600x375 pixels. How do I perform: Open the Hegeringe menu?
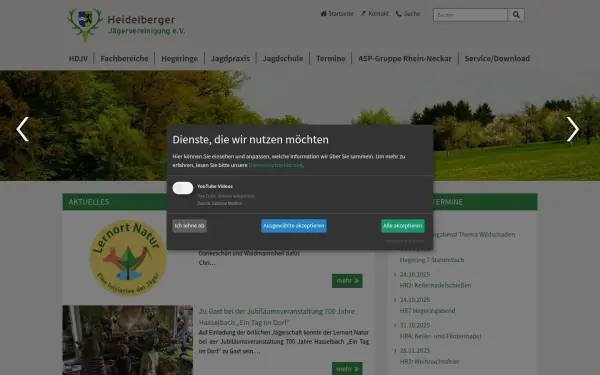click(x=179, y=59)
